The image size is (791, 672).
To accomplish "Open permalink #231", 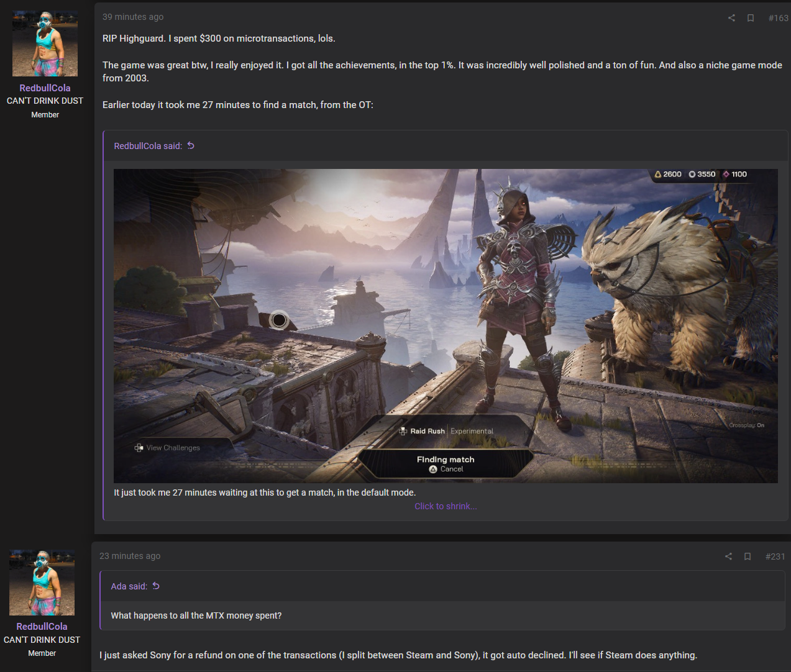I will 775,556.
